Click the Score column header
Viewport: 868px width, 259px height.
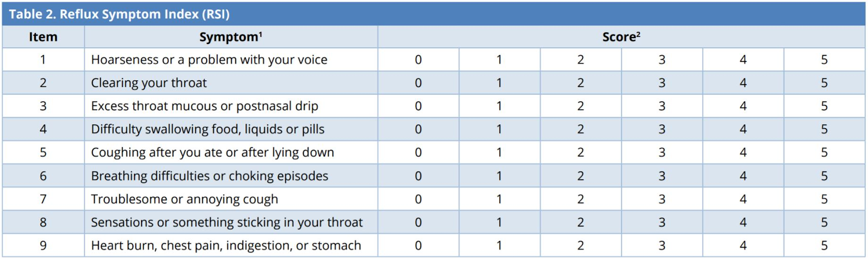(621, 37)
